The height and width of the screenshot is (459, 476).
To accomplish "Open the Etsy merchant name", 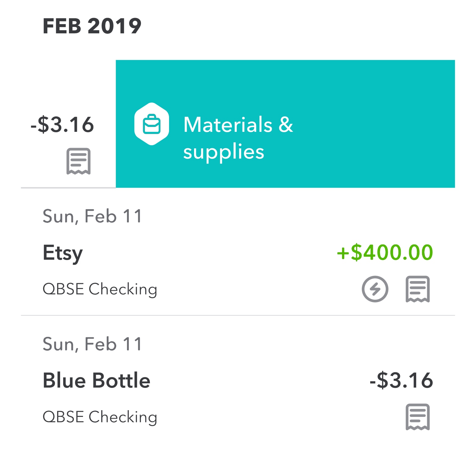I will coord(63,253).
